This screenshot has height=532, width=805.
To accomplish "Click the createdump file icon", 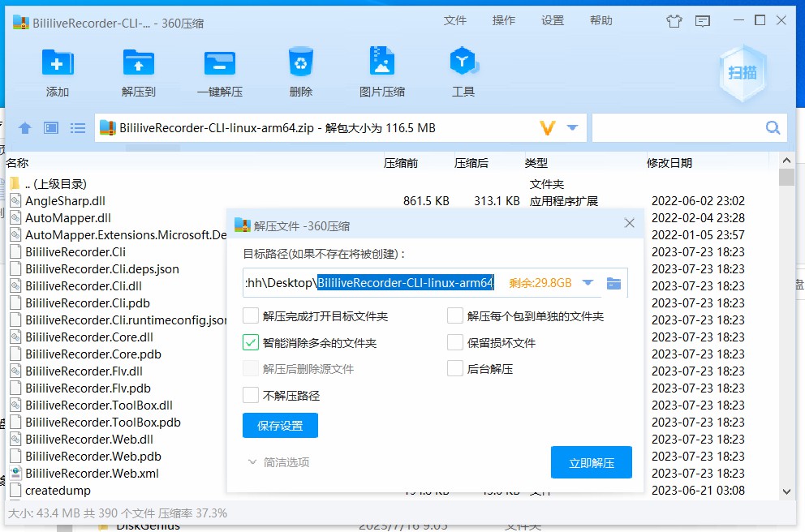I will 16,490.
